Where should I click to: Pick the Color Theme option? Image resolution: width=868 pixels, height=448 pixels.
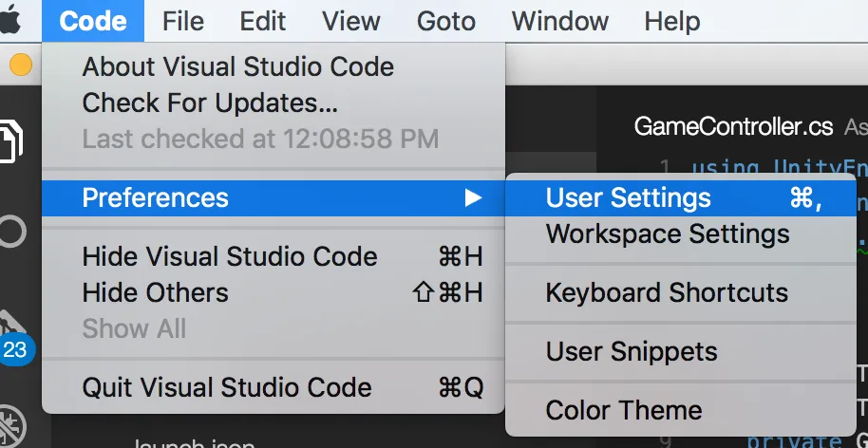tap(624, 410)
